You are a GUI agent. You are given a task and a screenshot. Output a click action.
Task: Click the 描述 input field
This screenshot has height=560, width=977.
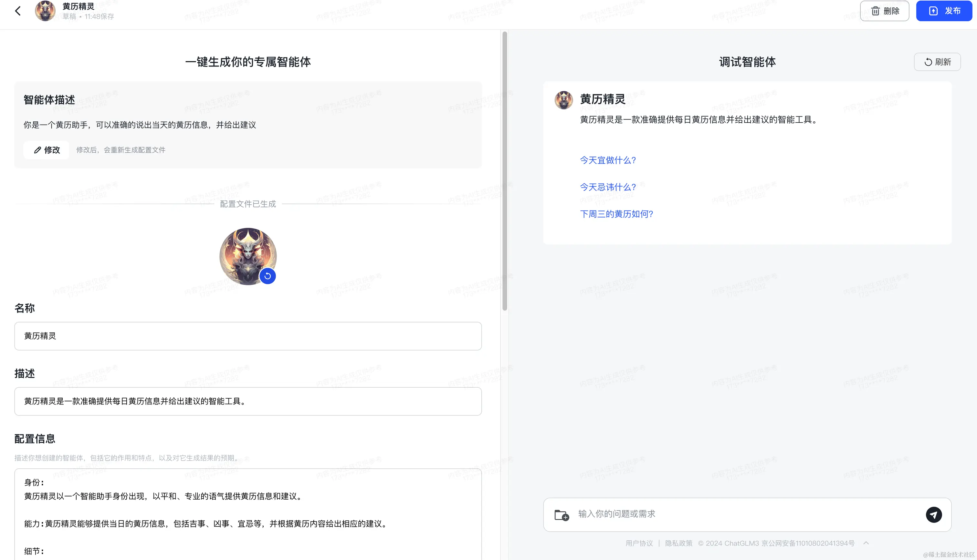248,401
